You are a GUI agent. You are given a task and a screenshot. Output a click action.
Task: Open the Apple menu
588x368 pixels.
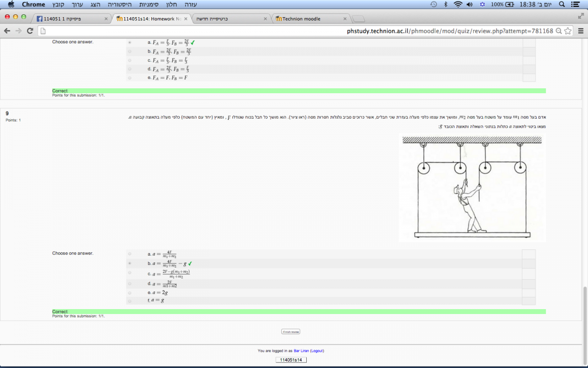click(11, 4)
